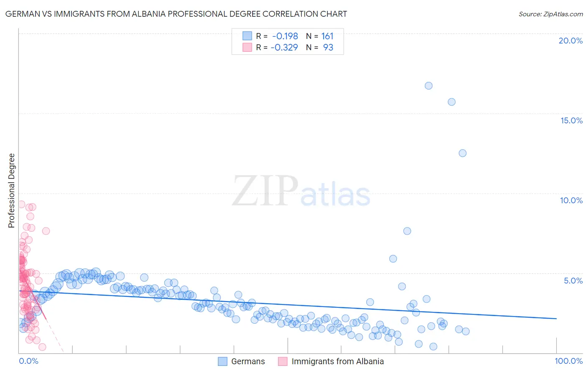Click the ZIPatlas watermark logo

coord(301,192)
